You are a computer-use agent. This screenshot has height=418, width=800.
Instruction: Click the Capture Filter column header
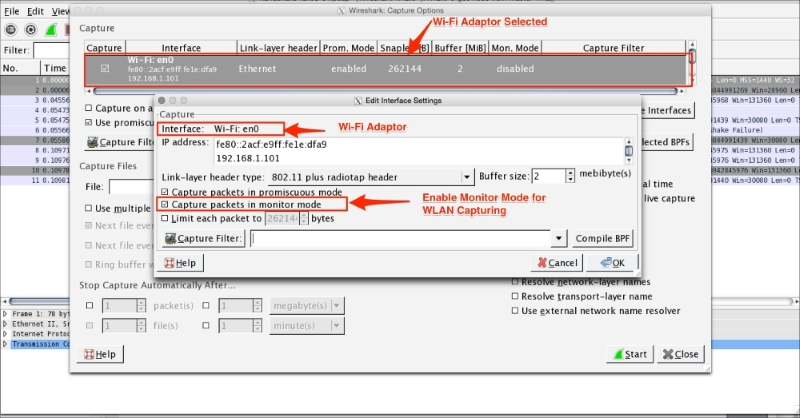[613, 47]
